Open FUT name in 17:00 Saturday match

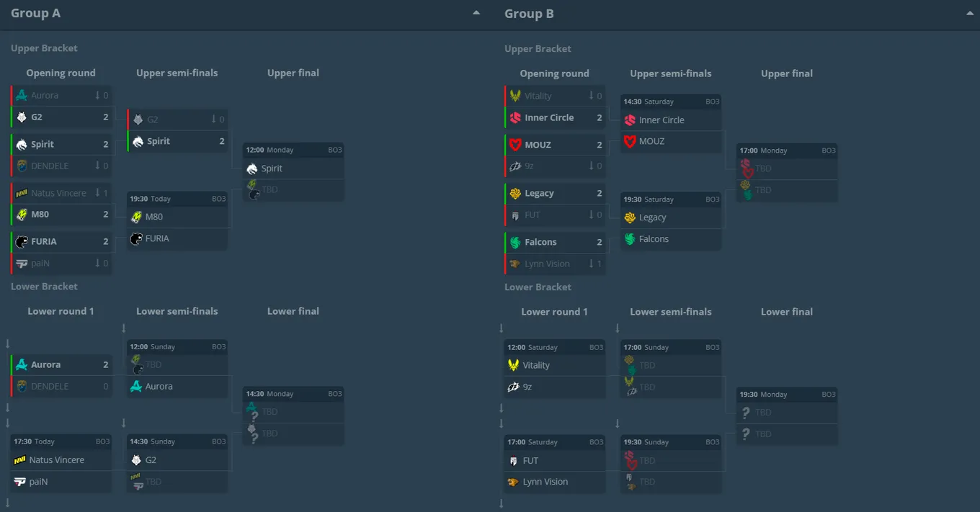tap(530, 461)
